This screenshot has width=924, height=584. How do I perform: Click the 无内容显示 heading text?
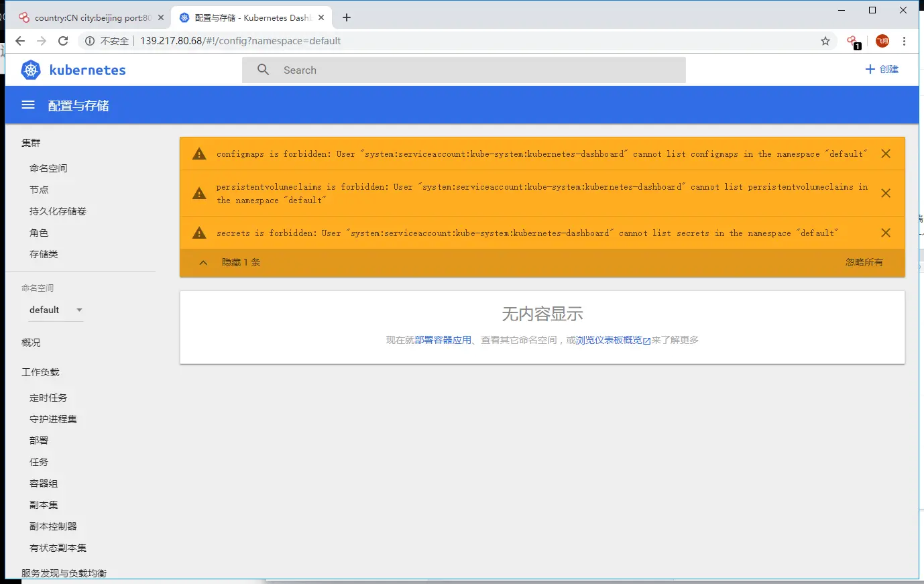(542, 313)
